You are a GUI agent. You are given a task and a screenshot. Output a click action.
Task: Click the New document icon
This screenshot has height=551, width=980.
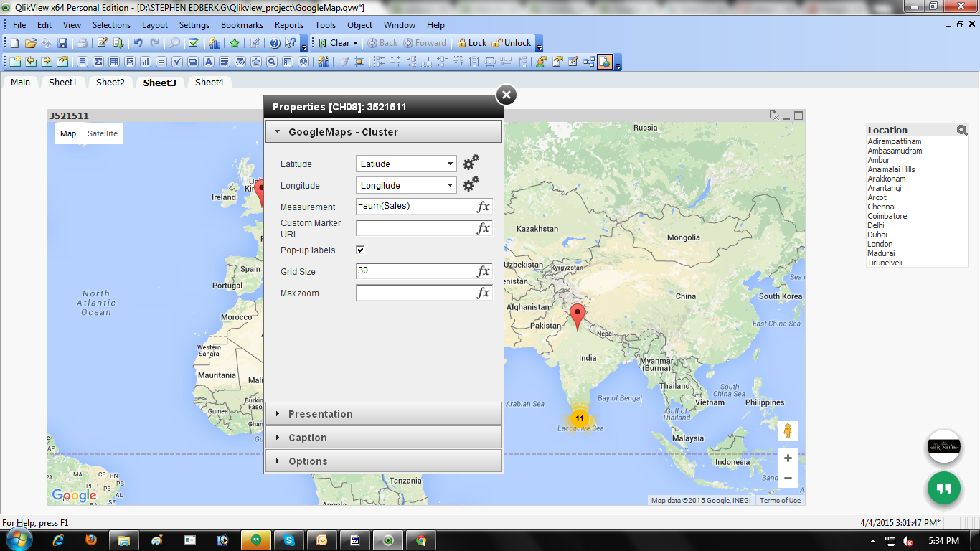14,43
